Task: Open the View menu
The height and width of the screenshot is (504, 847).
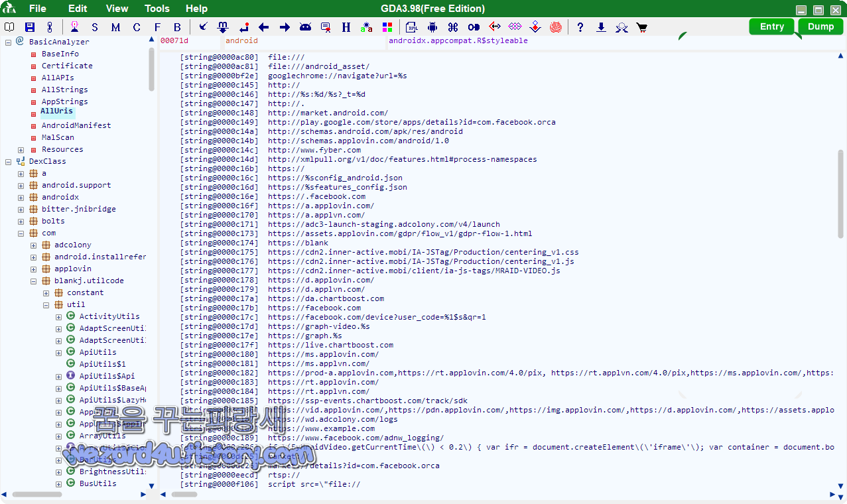Action: pyautogui.click(x=117, y=9)
